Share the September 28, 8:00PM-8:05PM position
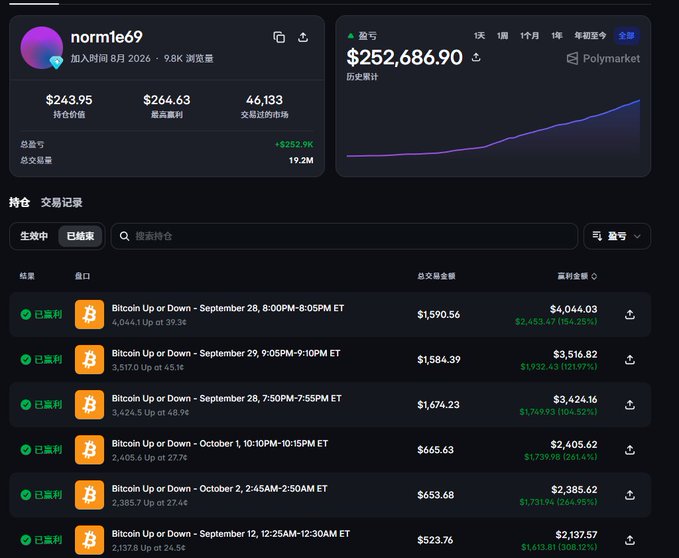Image resolution: width=679 pixels, height=558 pixels. tap(630, 314)
